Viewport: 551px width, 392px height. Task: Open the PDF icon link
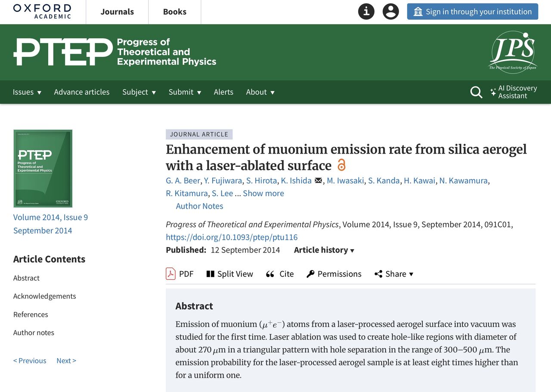180,274
